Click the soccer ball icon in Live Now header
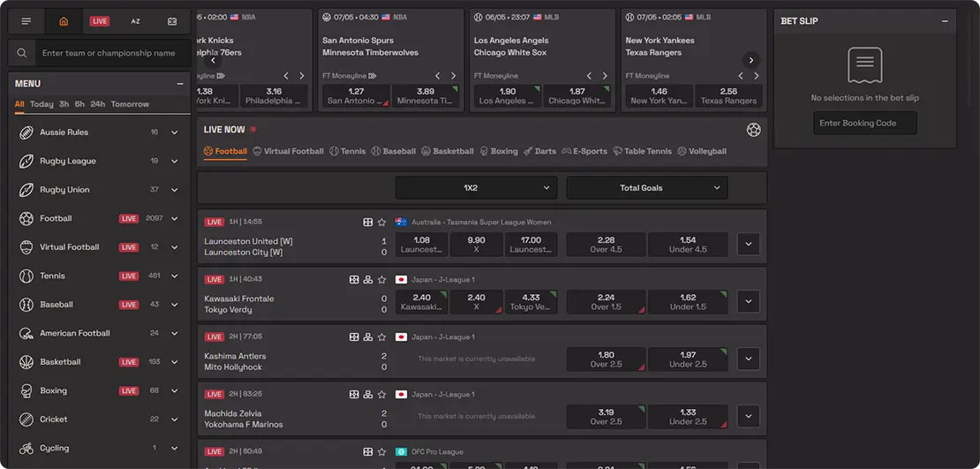This screenshot has width=980, height=469. coord(754,130)
